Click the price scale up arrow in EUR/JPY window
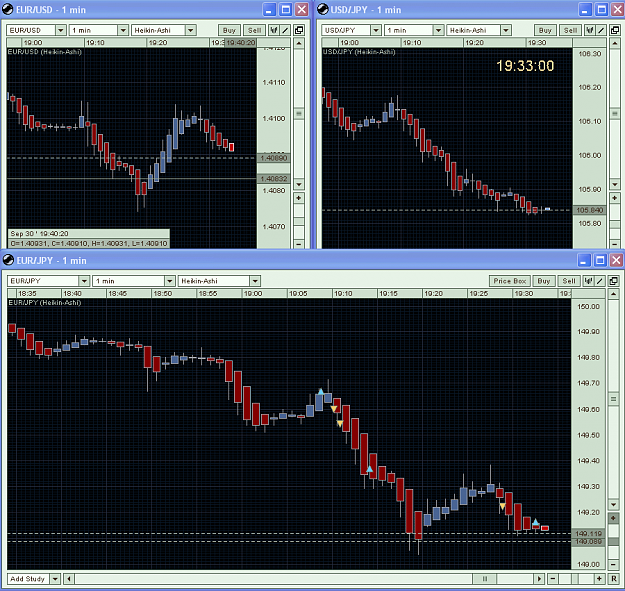Image resolution: width=625 pixels, height=591 pixels. [x=614, y=294]
